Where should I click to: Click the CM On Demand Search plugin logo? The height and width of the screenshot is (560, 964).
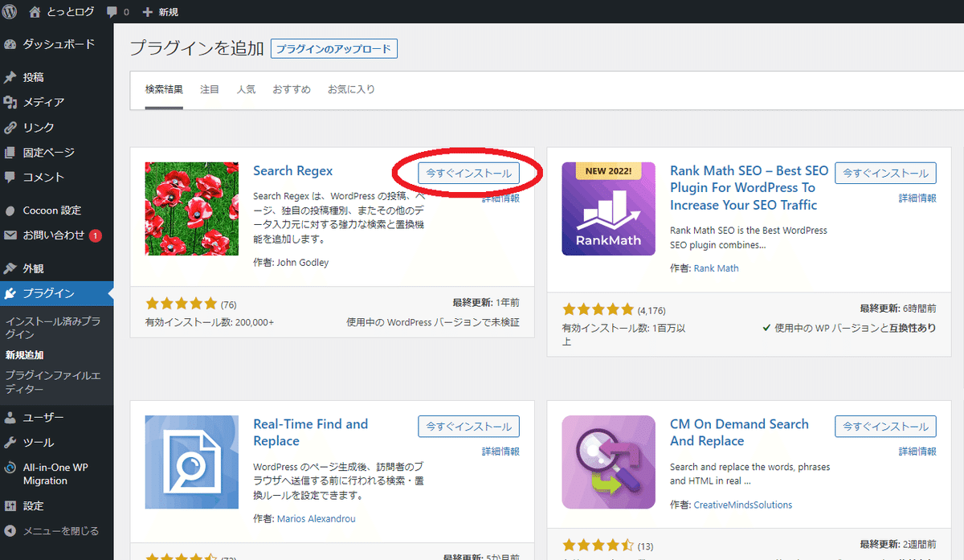[609, 462]
